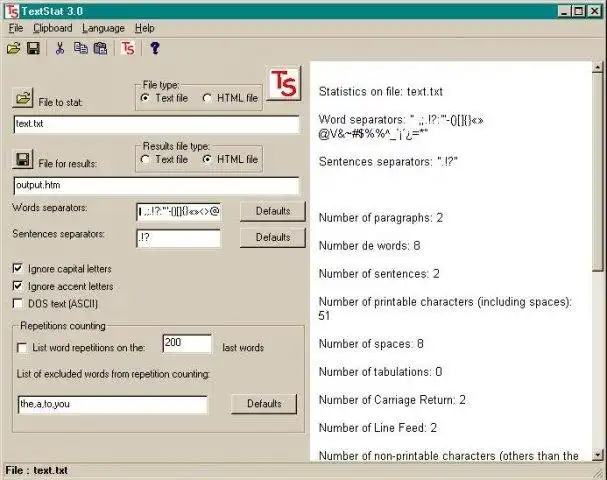The width and height of the screenshot is (607, 480).
Task: Click the Paste clipboard toolbar icon
Action: [x=100, y=48]
